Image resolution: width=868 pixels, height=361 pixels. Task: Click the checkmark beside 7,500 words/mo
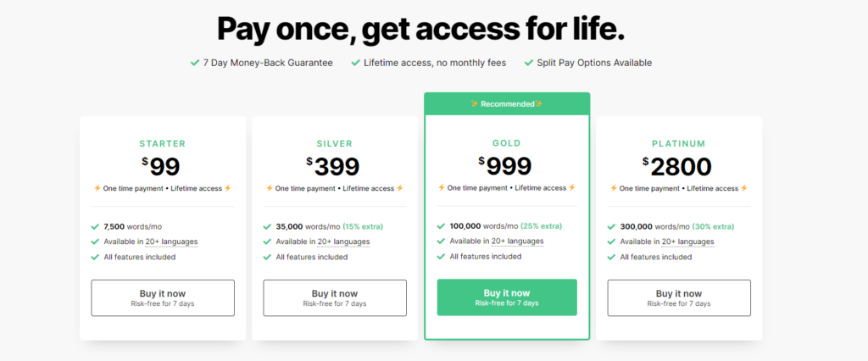coord(95,226)
